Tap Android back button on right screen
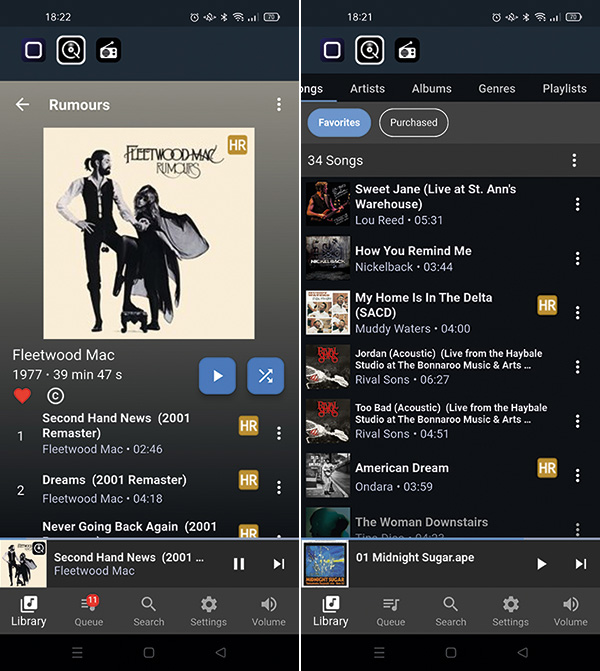Screen dimensions: 600x671 pos(523,653)
